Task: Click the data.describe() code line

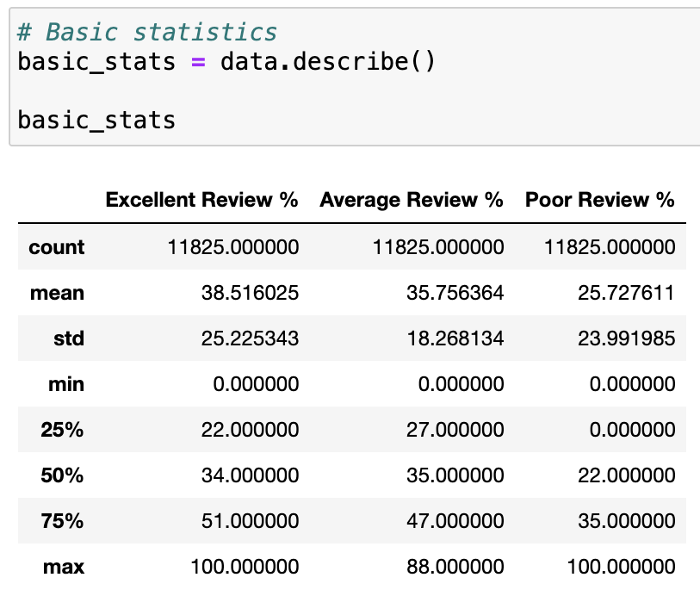Action: click(x=226, y=62)
